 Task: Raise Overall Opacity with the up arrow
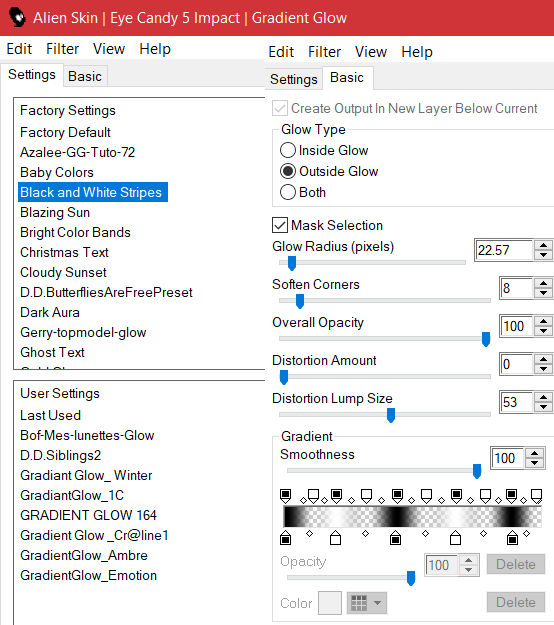coord(543,321)
